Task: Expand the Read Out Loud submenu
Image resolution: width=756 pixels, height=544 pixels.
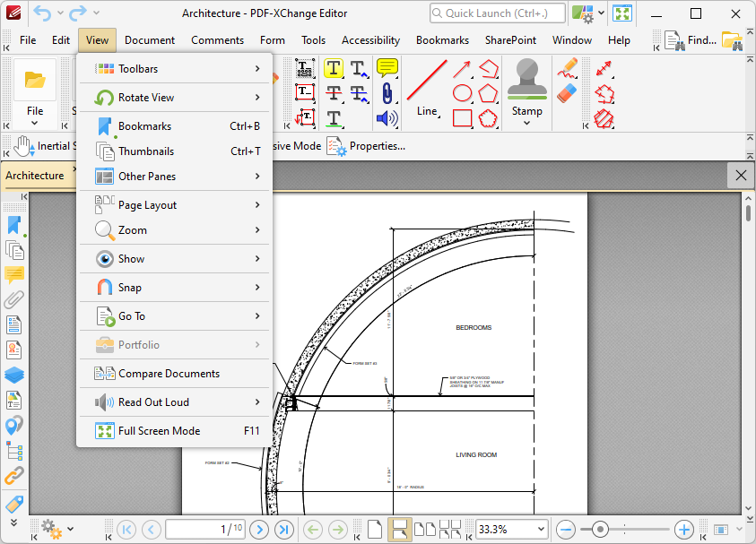Action: click(x=174, y=402)
